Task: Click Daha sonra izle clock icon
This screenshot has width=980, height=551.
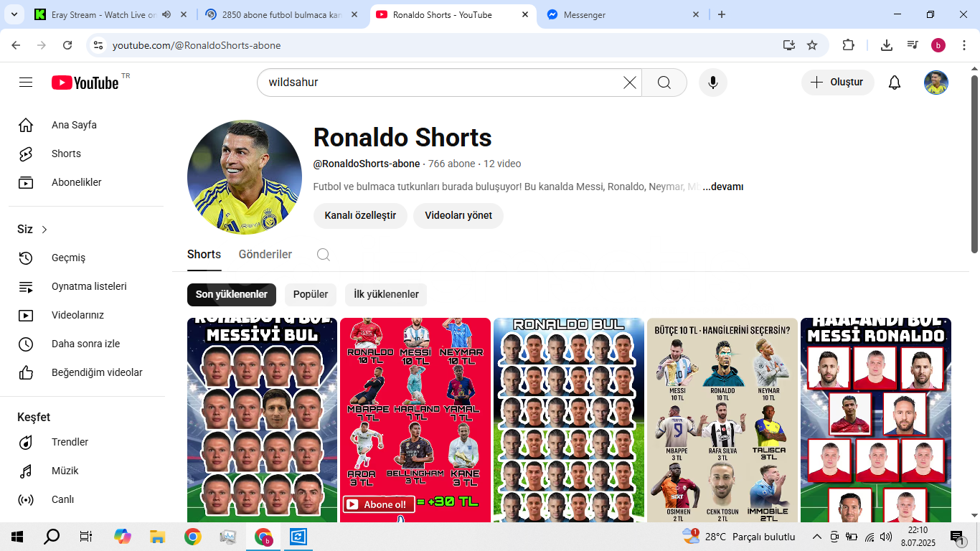Action: click(26, 344)
